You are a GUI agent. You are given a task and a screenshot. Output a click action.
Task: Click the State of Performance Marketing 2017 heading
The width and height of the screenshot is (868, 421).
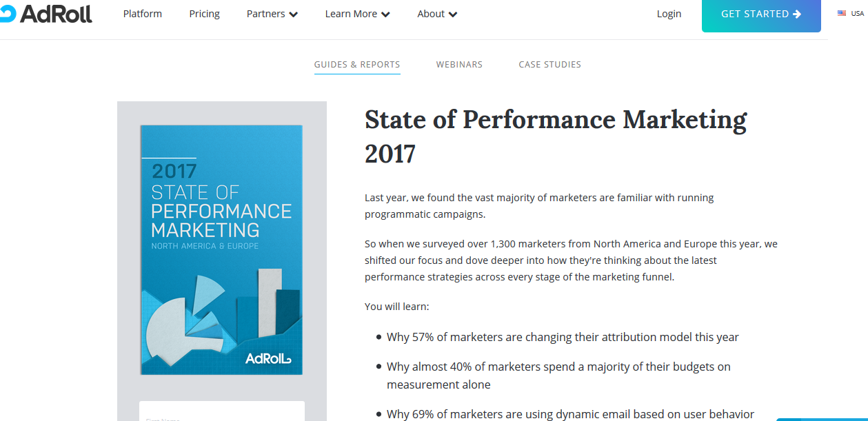[555, 136]
